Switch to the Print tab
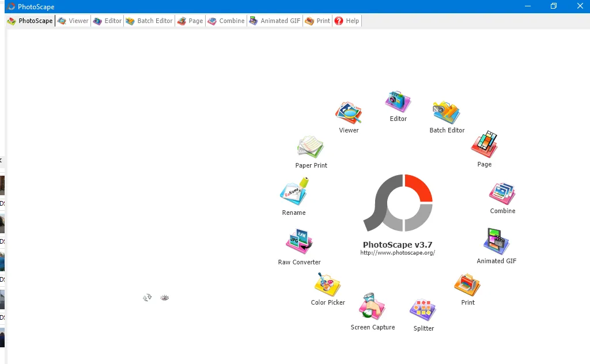This screenshot has height=364, width=590. (x=317, y=21)
